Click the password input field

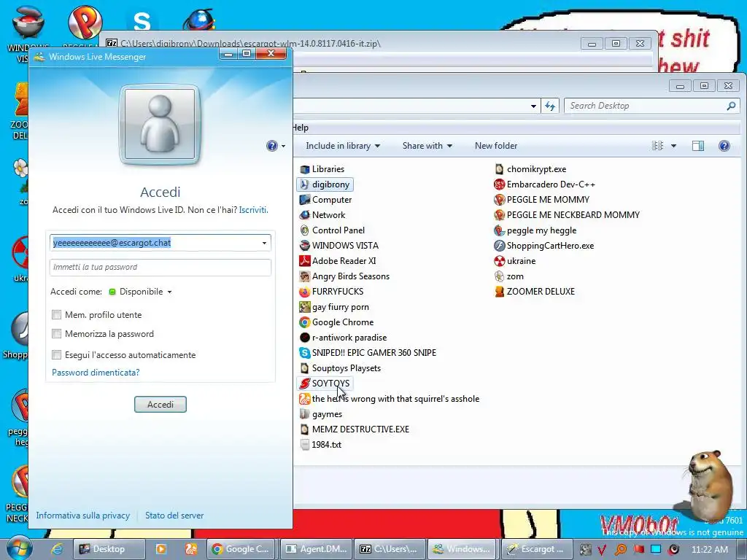(160, 267)
